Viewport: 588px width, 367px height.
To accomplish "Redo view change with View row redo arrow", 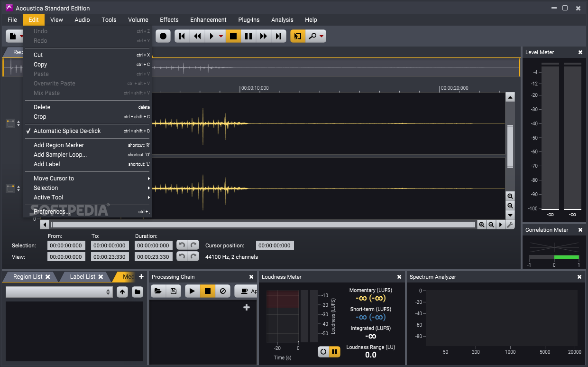I will click(193, 256).
